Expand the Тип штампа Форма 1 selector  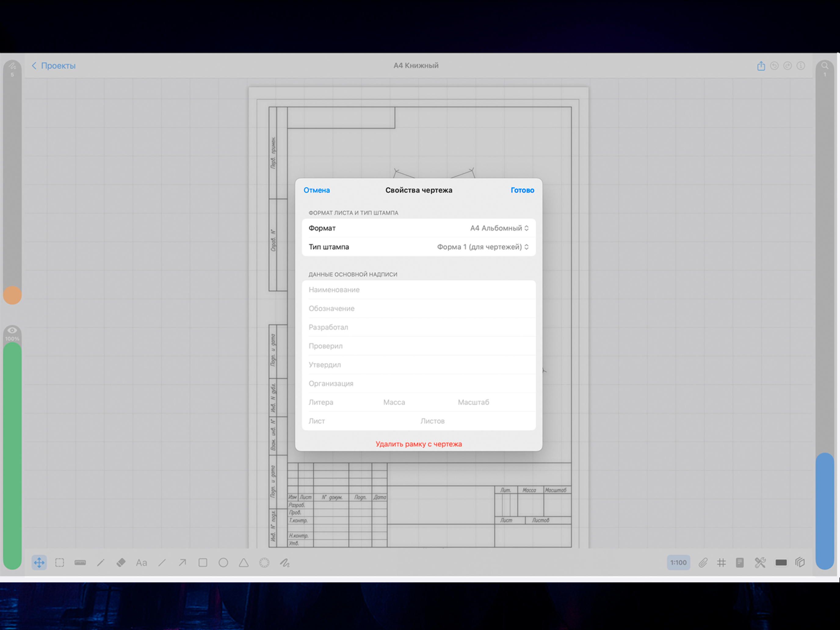(419, 247)
